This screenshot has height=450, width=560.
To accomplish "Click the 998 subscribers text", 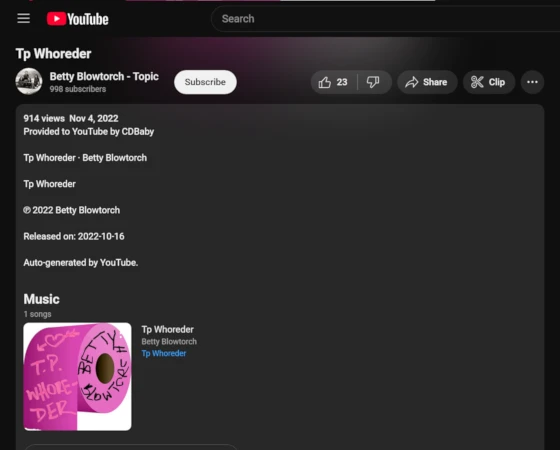I will [x=78, y=89].
